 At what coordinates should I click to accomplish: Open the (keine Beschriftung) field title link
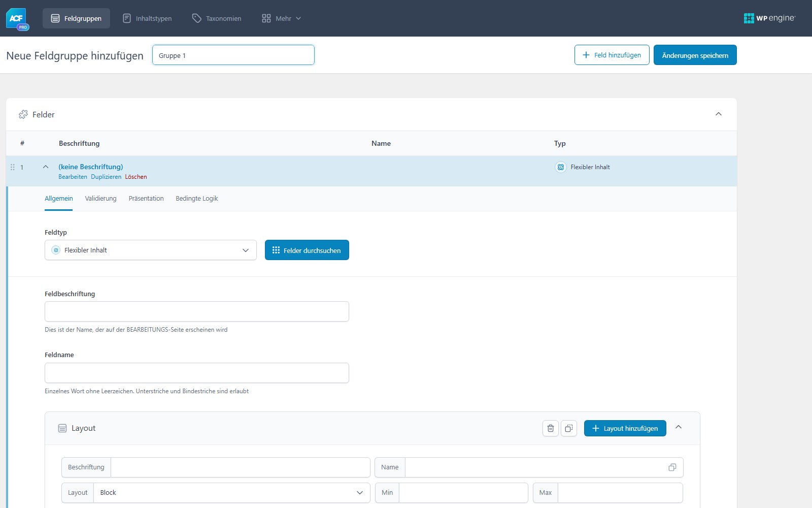[91, 167]
